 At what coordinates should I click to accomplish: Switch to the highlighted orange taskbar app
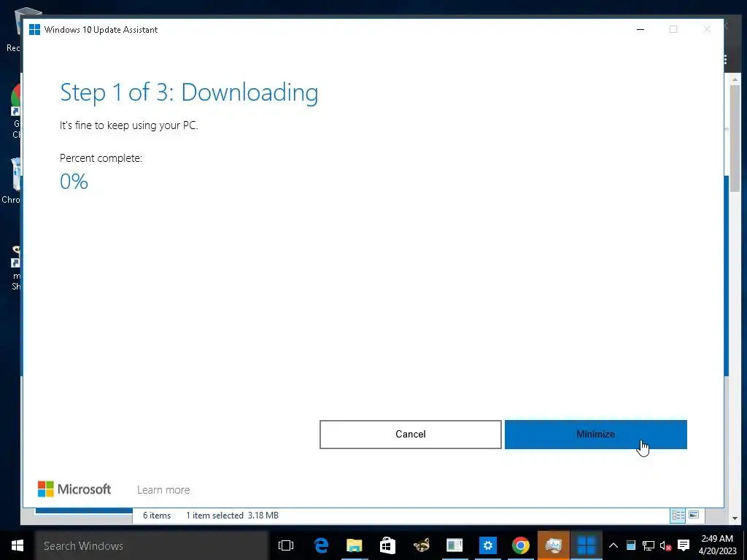tap(554, 545)
